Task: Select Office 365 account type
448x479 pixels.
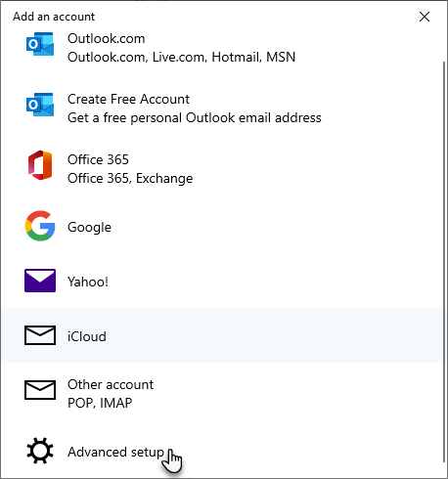Action: tap(222, 169)
